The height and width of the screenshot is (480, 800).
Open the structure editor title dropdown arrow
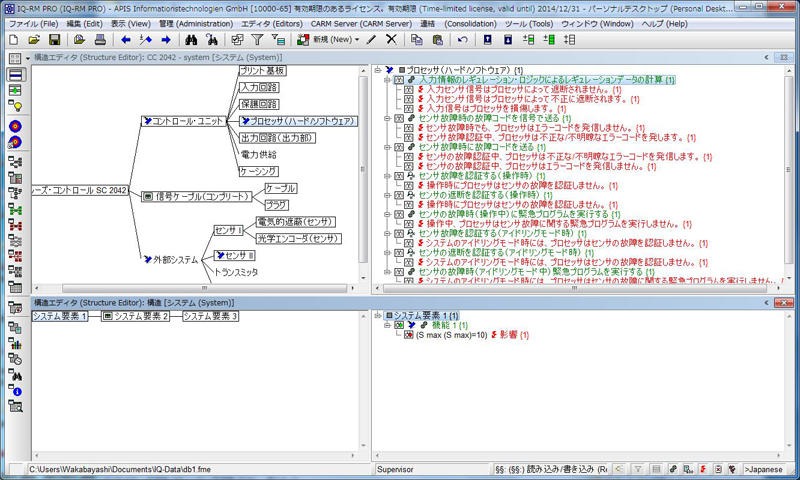[28, 58]
